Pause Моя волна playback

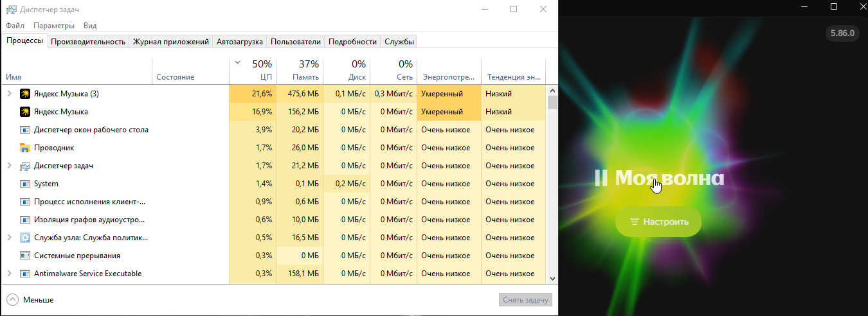(601, 178)
